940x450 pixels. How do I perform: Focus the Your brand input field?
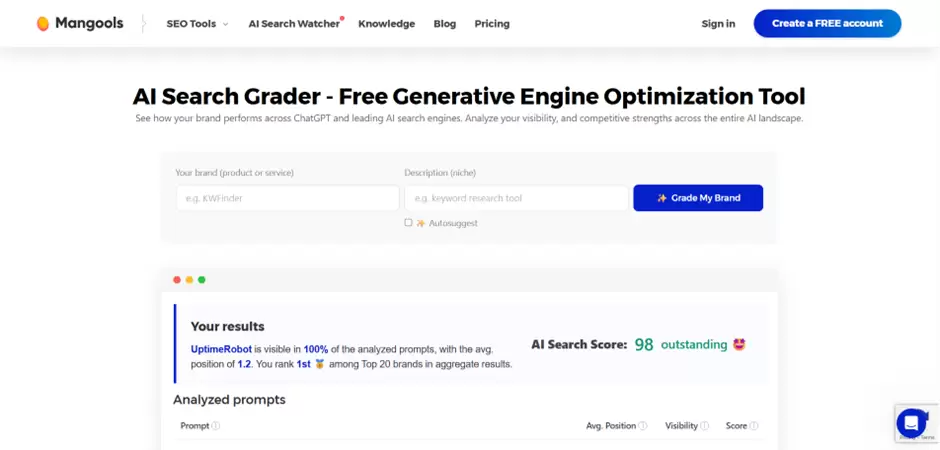287,198
